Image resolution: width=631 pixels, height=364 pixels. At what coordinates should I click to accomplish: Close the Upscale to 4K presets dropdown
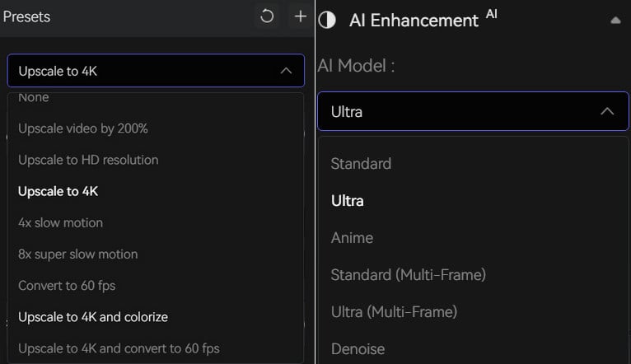[286, 71]
